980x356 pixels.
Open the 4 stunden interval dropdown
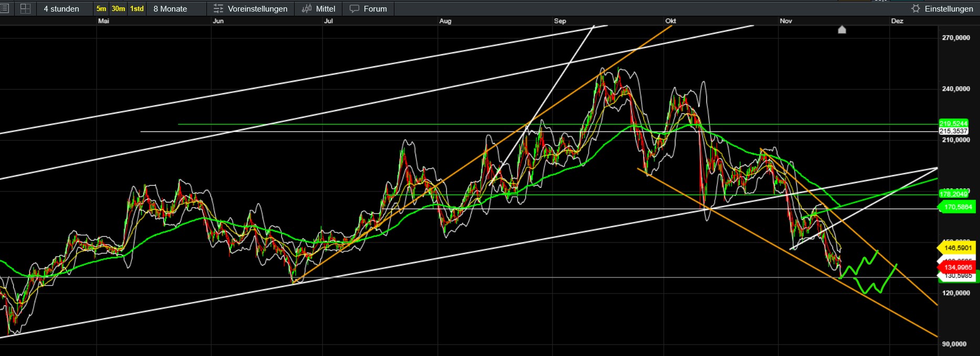coord(61,8)
